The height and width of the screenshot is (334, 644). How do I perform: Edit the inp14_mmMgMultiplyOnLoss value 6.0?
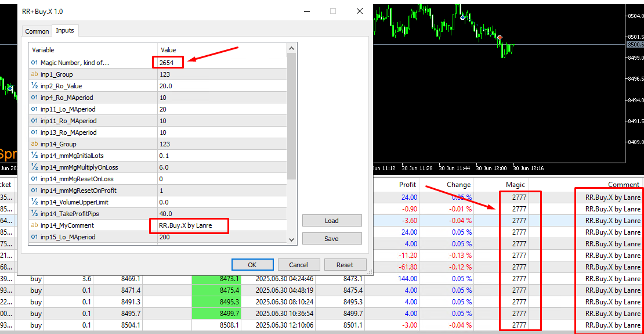click(222, 167)
